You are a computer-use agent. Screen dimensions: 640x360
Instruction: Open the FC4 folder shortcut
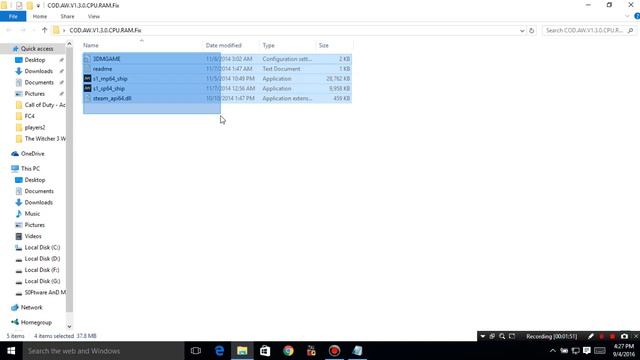click(29, 116)
